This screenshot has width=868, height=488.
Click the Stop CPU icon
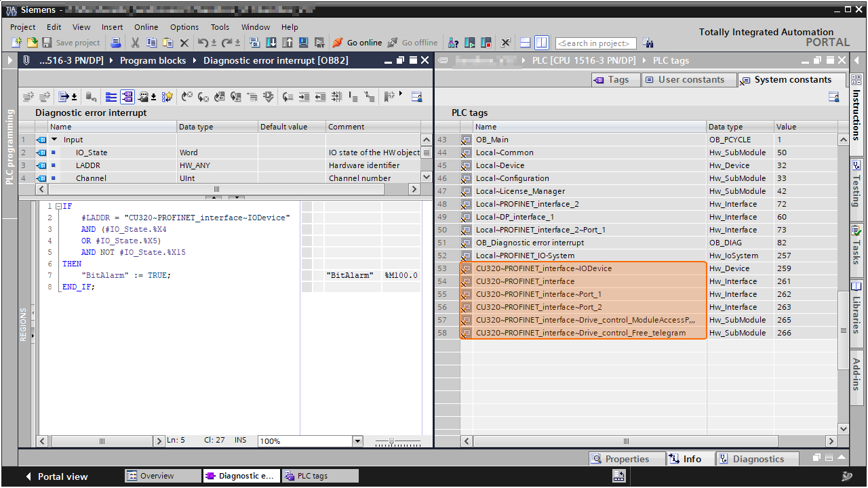pos(486,43)
